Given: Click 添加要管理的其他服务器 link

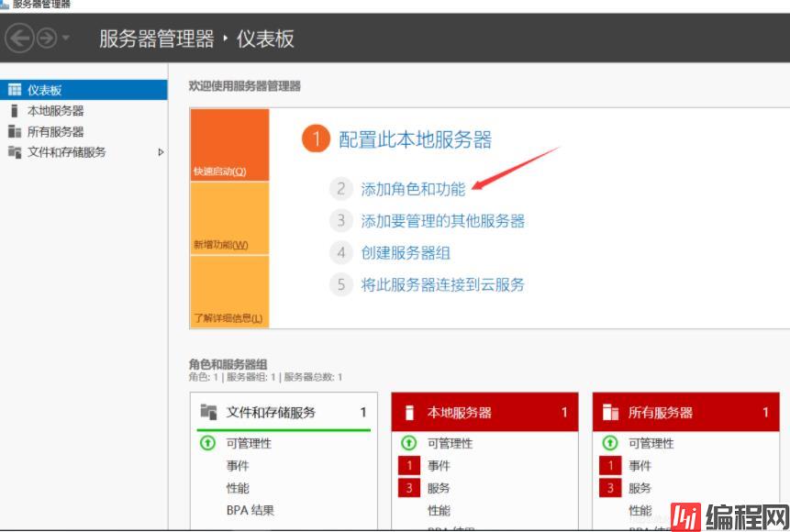Looking at the screenshot, I should pos(442,221).
